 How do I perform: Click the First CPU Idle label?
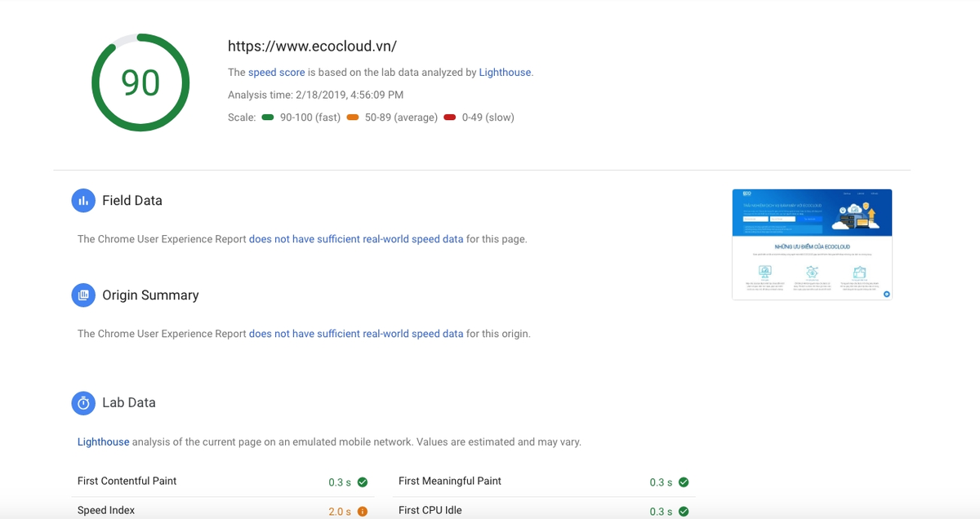(430, 511)
